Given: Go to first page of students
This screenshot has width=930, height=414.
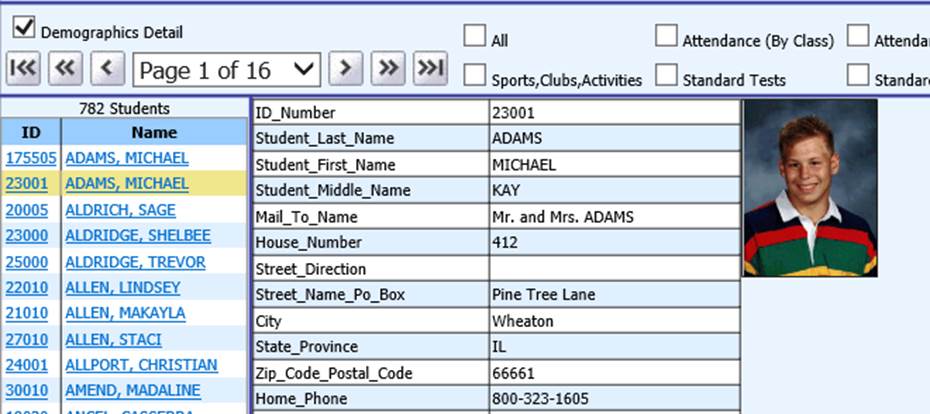Looking at the screenshot, I should click(x=23, y=69).
